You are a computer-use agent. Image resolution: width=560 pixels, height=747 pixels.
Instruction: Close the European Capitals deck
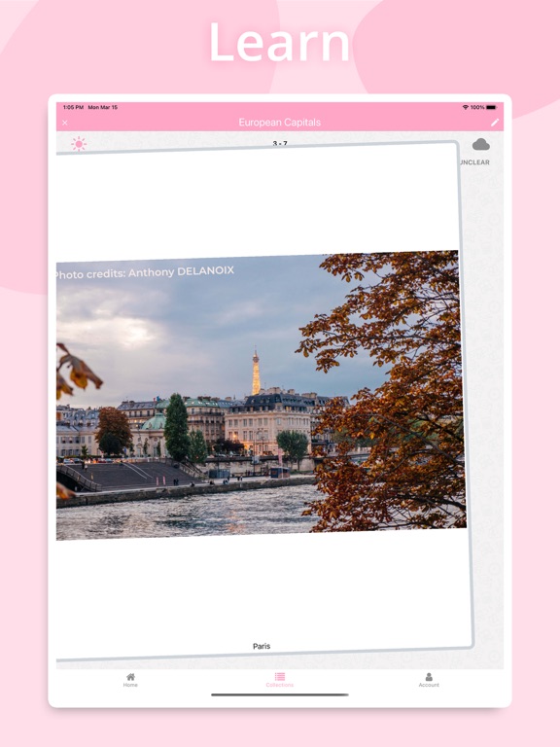pos(65,123)
